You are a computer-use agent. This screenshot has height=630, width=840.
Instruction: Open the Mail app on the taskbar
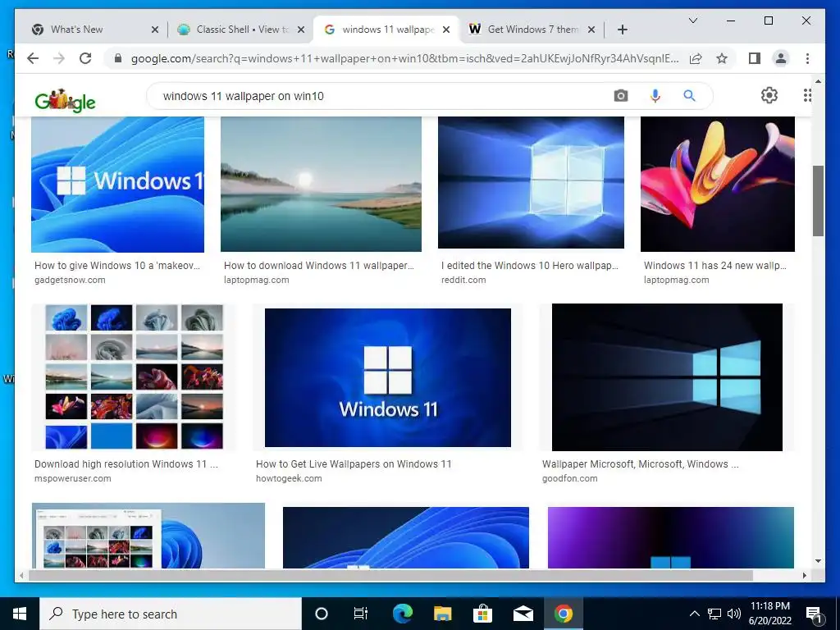pyautogui.click(x=523, y=614)
